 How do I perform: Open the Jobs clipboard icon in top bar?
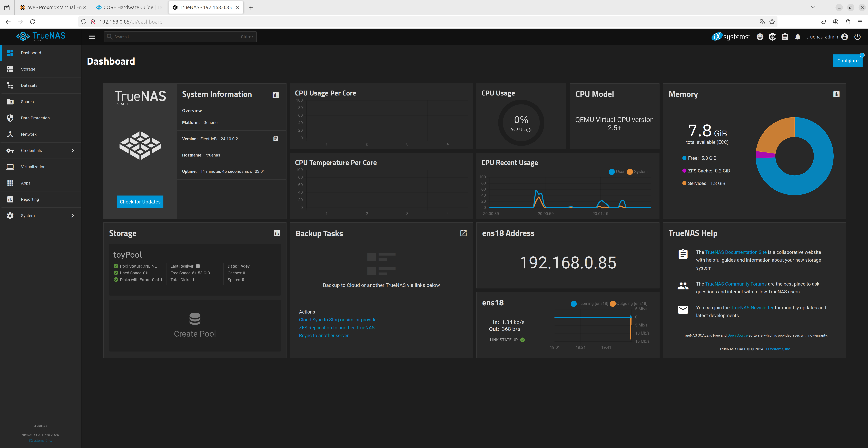(785, 37)
